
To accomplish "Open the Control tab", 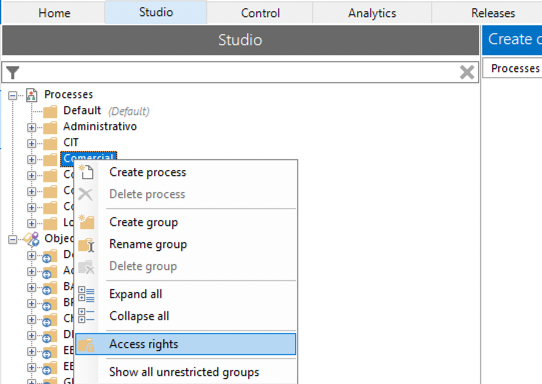I will point(260,13).
